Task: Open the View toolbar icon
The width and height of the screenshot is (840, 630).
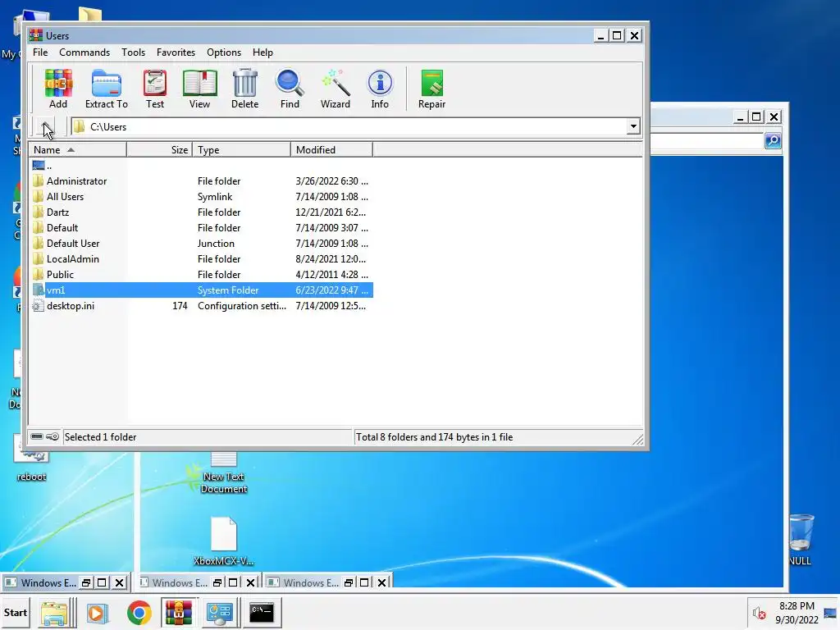Action: coord(200,89)
